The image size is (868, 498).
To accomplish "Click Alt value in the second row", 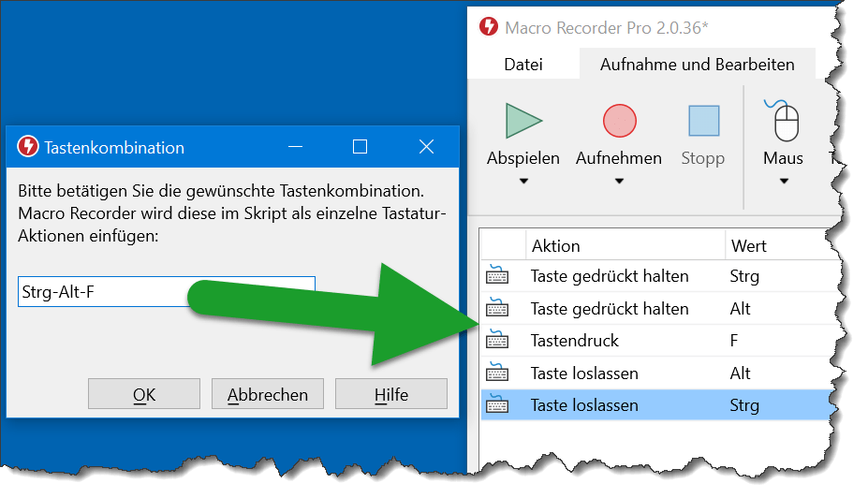I will 740,308.
